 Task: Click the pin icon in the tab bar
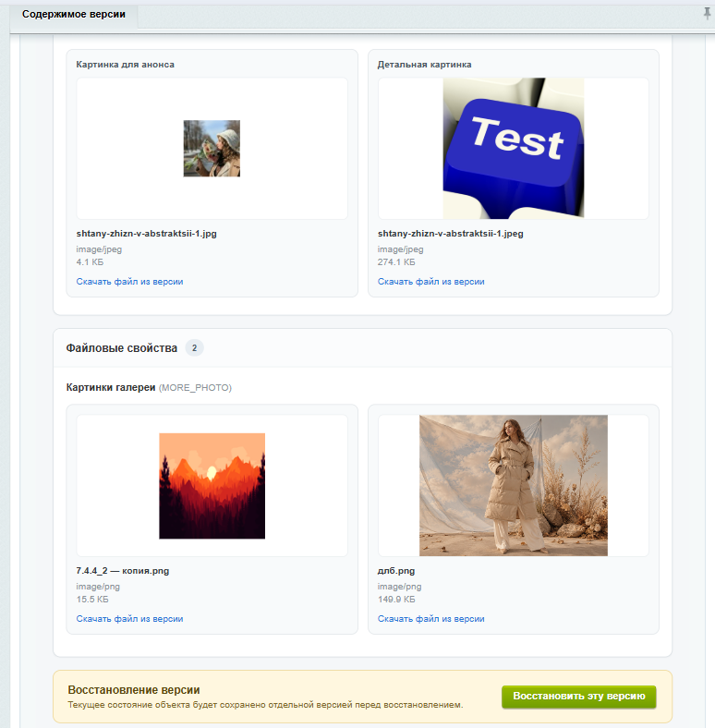tap(707, 14)
